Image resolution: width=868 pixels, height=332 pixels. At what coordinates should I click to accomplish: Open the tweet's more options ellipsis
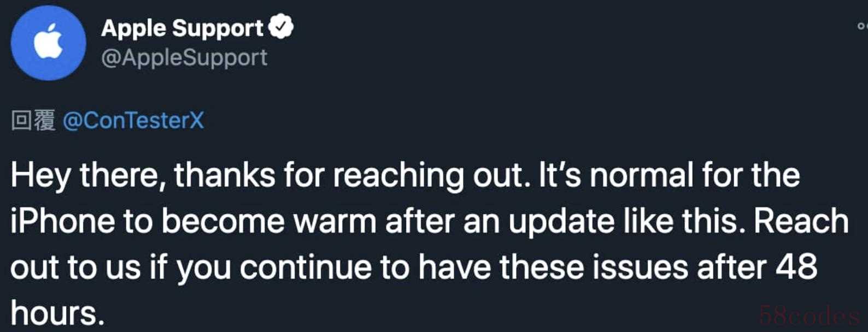pyautogui.click(x=861, y=26)
